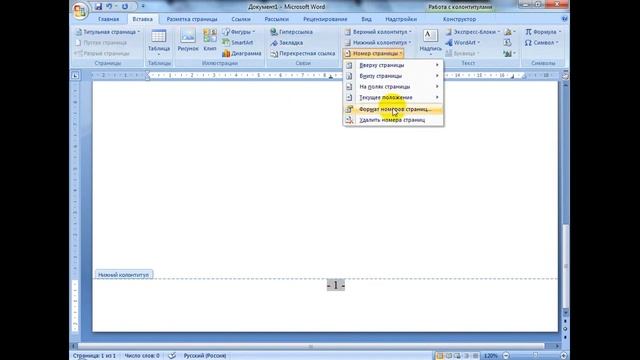Zoom in with the plus button
Image resolution: width=640 pixels, height=360 pixels.
point(564,356)
